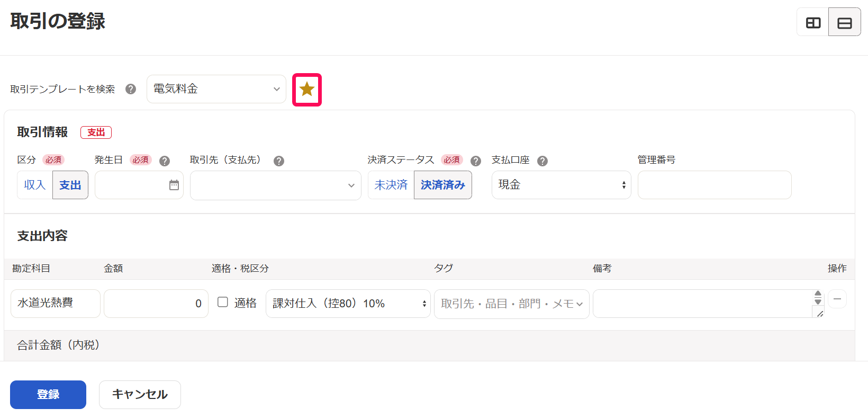The width and height of the screenshot is (868, 417).
Task: Click the 勘定科目 column header
Action: 31,269
